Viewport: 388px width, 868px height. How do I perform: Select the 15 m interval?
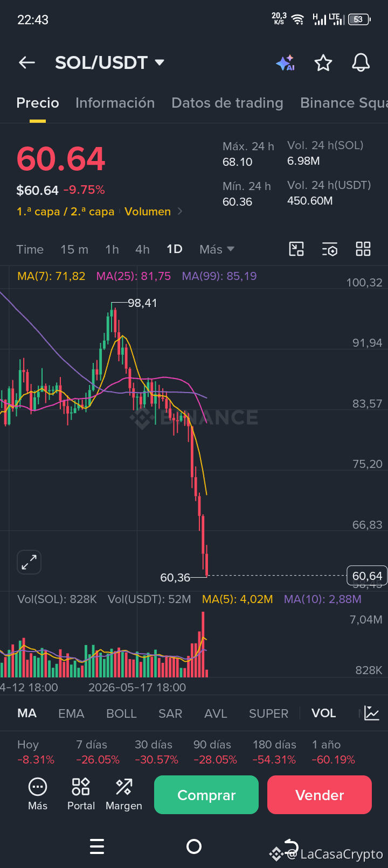74,249
